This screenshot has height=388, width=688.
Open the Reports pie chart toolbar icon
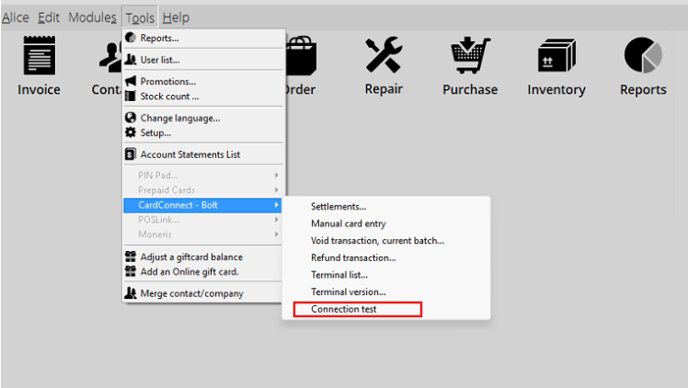coord(643,55)
